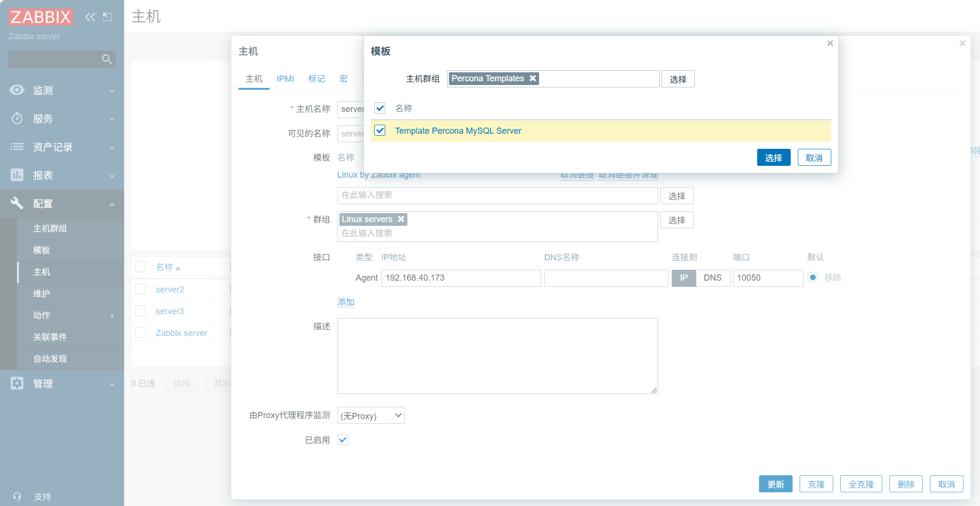The height and width of the screenshot is (506, 980).
Task: Click the 描述 text area
Action: [x=498, y=356]
